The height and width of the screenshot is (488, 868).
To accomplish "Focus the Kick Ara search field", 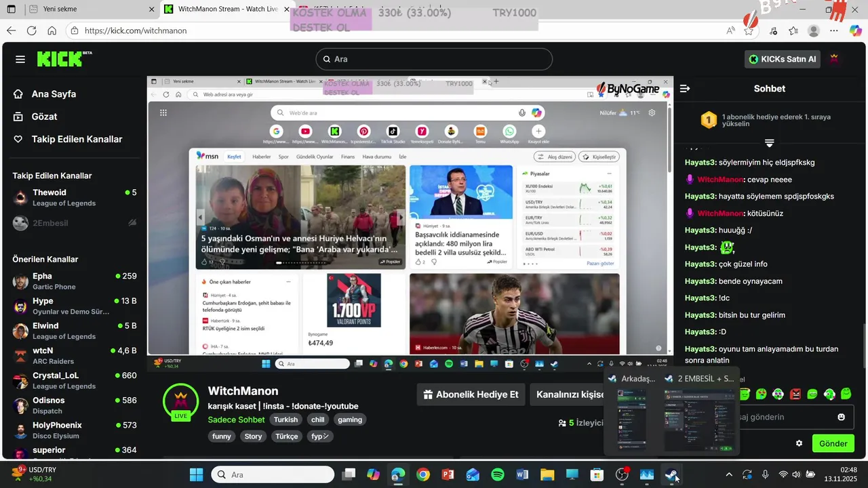I will [434, 59].
